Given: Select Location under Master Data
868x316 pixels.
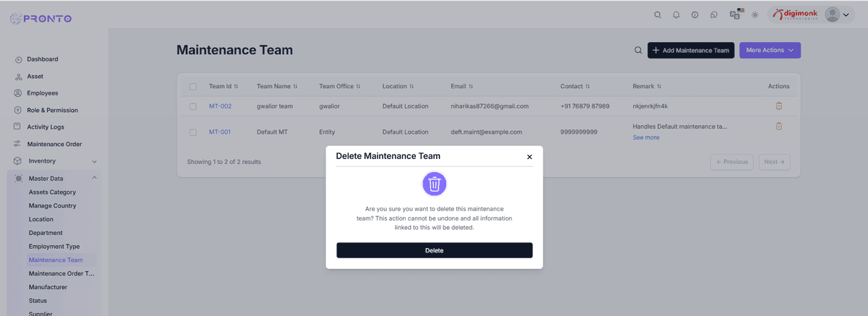Looking at the screenshot, I should click(x=41, y=219).
